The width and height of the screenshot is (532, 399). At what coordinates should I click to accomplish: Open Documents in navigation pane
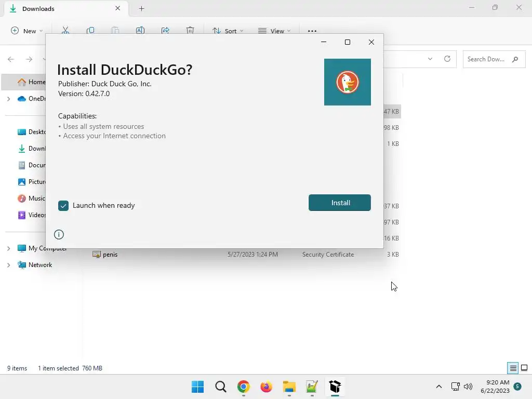pos(32,165)
